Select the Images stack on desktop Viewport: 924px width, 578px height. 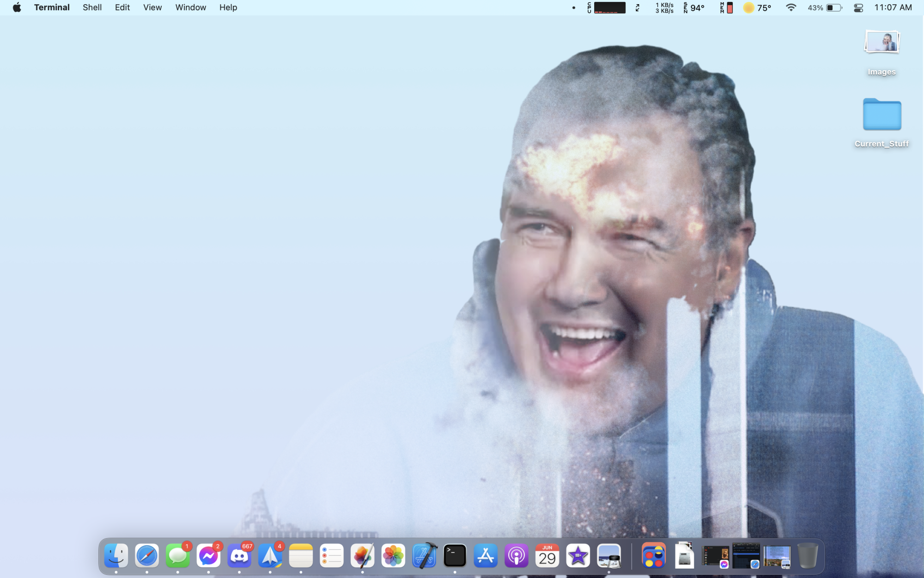881,43
